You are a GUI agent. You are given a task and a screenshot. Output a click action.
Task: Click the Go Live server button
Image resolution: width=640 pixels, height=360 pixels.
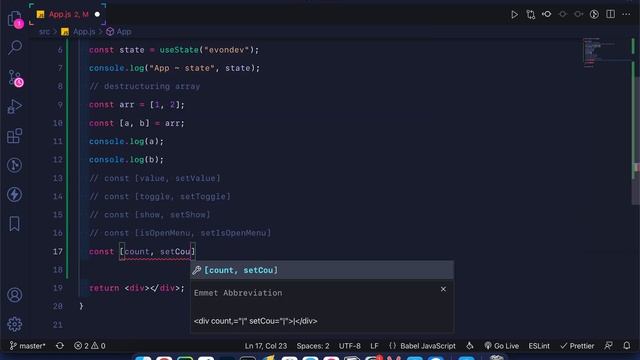pos(502,346)
